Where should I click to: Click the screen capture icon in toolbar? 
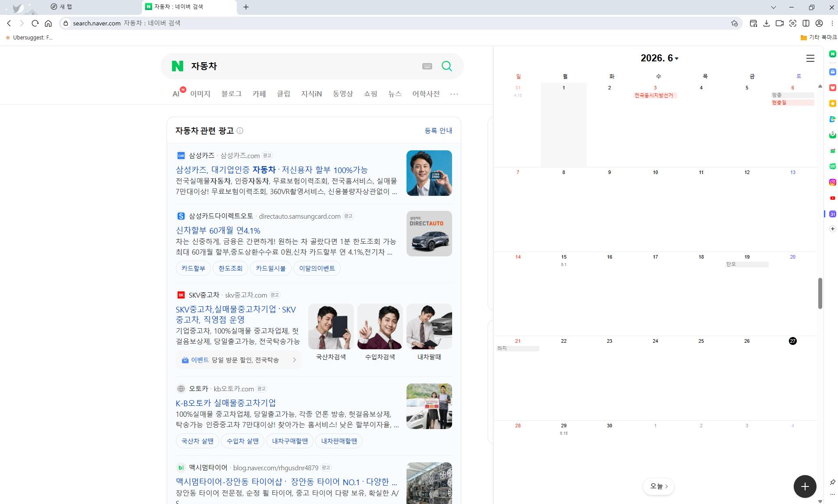793,23
